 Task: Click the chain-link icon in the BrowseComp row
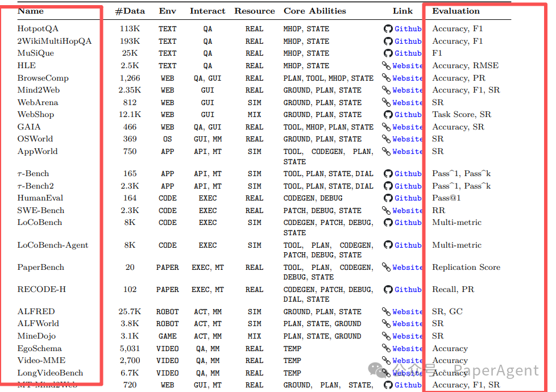(386, 78)
